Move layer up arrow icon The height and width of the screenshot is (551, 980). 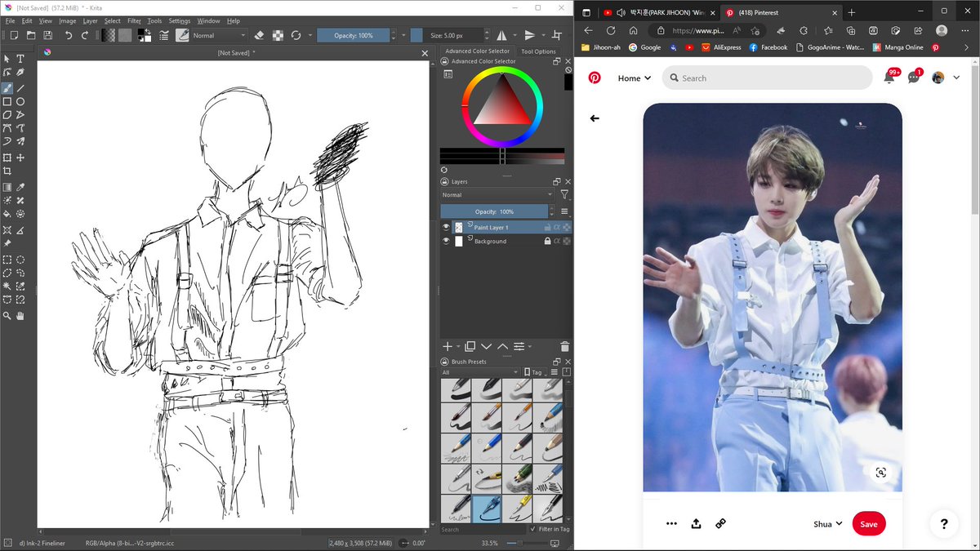point(502,346)
